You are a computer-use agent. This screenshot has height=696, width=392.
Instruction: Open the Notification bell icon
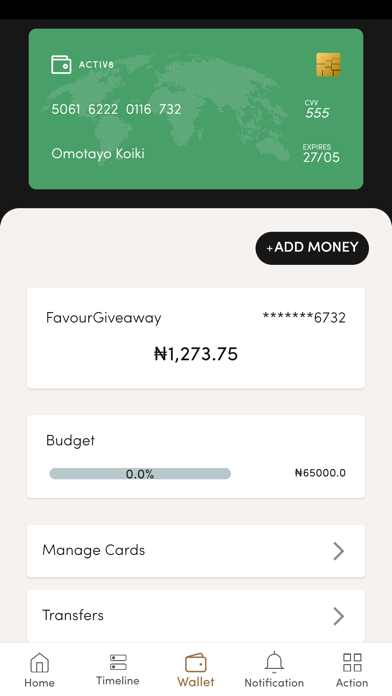274,663
